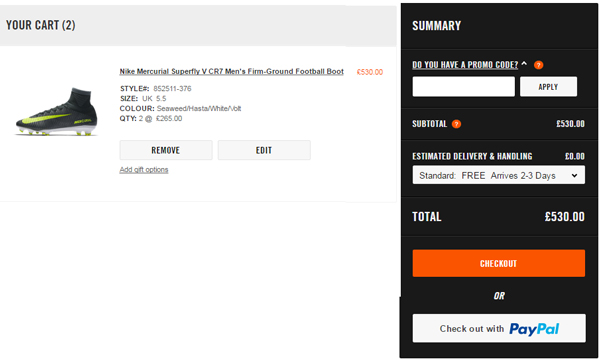This screenshot has height=360, width=600.
Task: Click the Total £530.00 amount
Action: (564, 217)
